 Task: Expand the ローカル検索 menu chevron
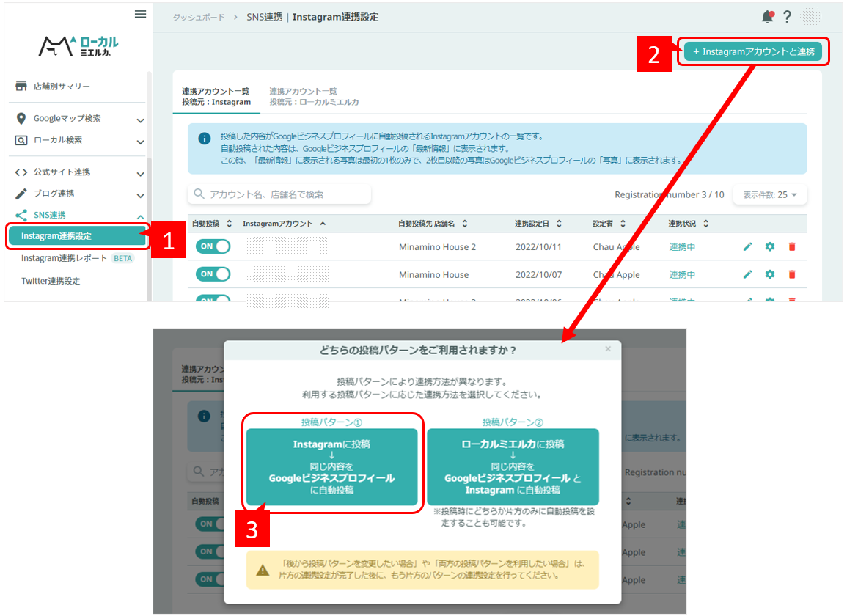(x=141, y=142)
